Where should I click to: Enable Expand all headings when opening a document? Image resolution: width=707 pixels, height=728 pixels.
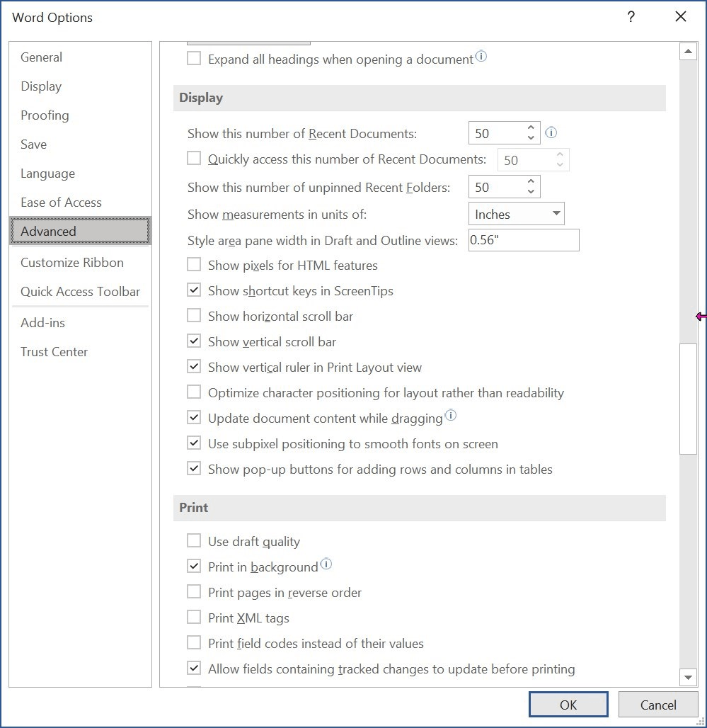[x=194, y=59]
